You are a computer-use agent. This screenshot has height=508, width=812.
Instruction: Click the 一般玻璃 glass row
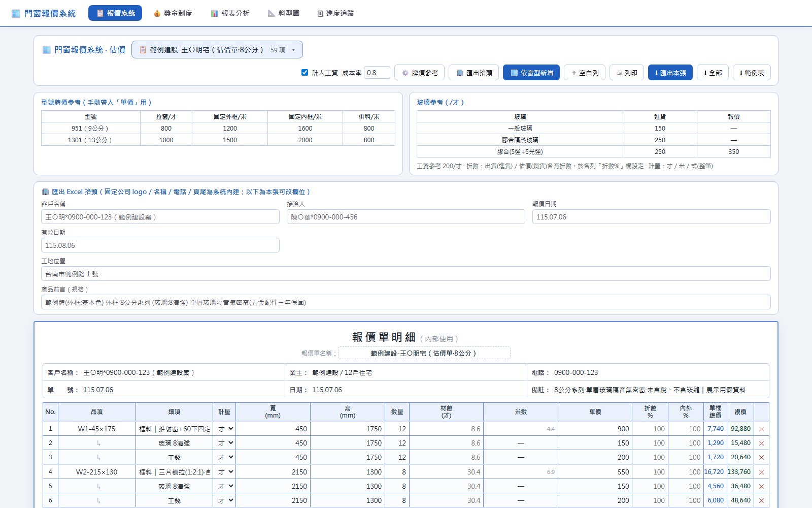pyautogui.click(x=594, y=128)
